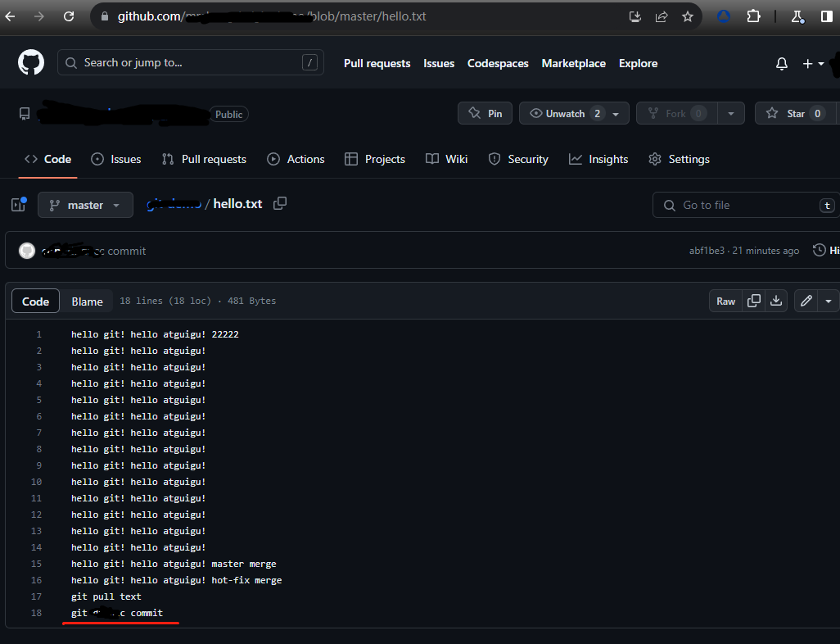The height and width of the screenshot is (644, 840).
Task: Focus the Search or jump to field
Action: point(190,63)
